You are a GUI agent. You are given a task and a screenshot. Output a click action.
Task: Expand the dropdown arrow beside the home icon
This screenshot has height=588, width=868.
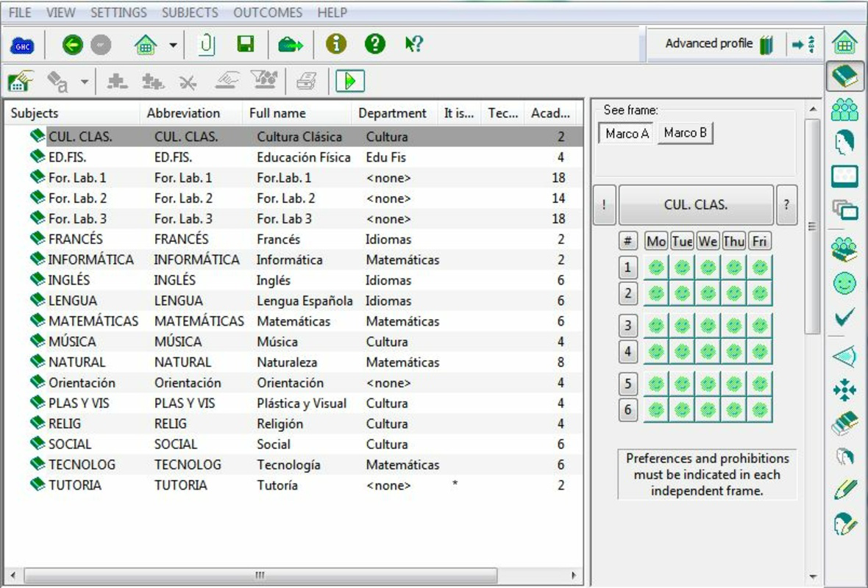(174, 45)
